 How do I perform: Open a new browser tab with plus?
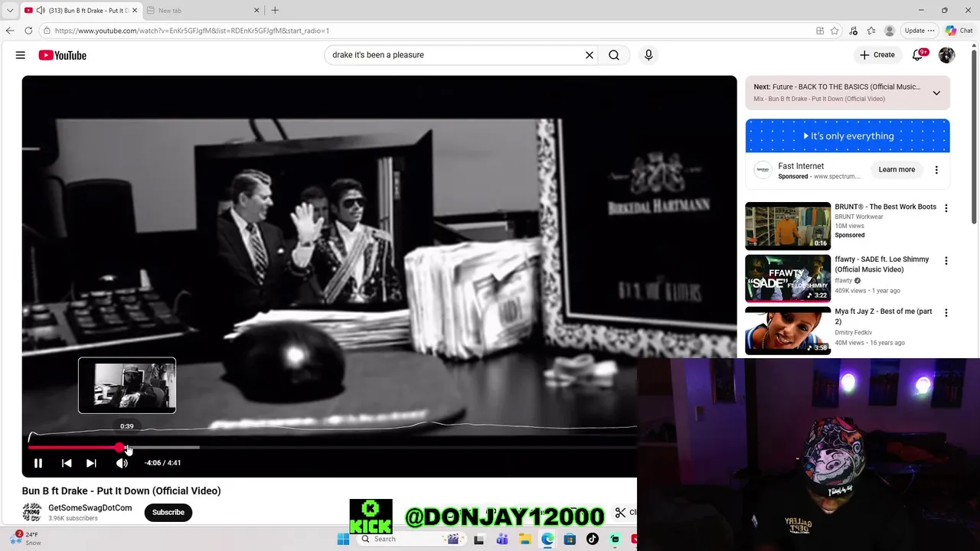click(x=275, y=11)
